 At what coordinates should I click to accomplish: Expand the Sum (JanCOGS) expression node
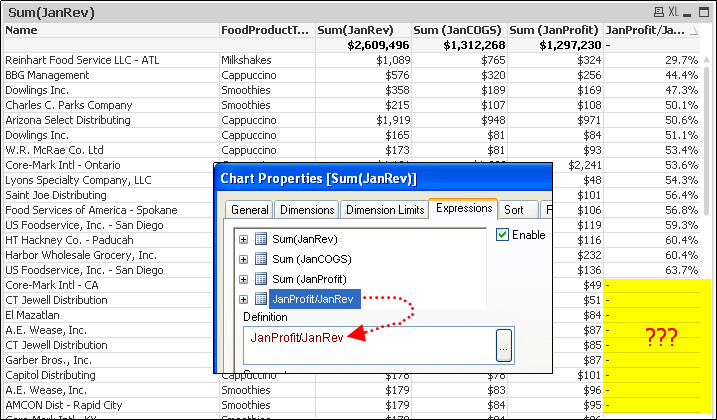[243, 259]
